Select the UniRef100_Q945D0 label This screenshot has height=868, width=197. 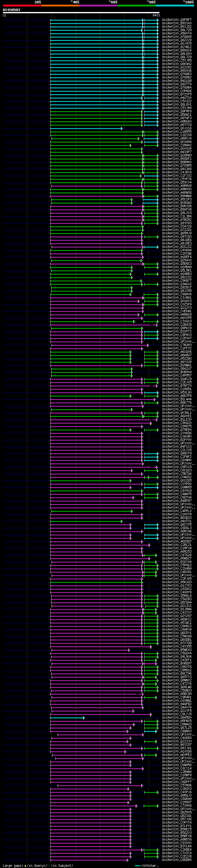pyautogui.click(x=177, y=717)
